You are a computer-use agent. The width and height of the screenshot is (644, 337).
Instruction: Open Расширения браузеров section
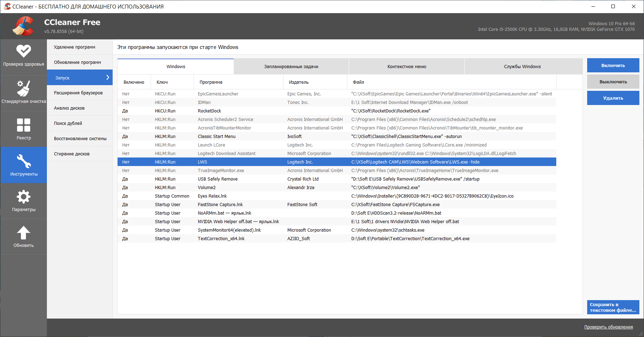tap(80, 93)
